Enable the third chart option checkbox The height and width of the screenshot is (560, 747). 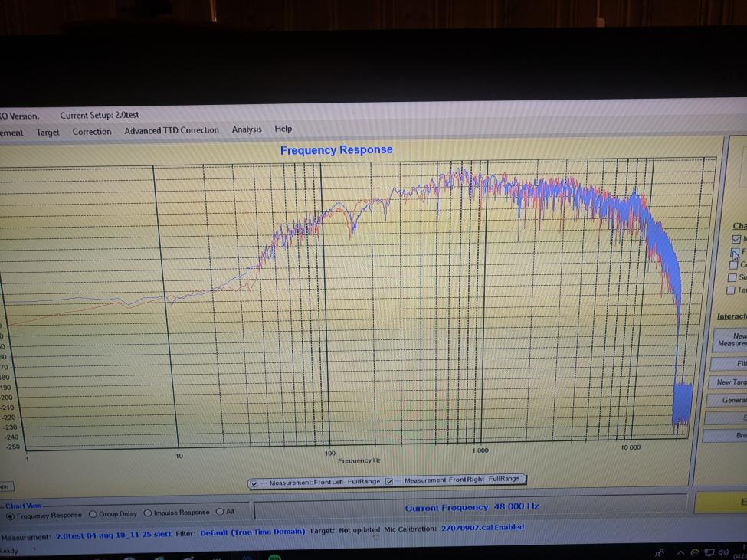[x=734, y=265]
